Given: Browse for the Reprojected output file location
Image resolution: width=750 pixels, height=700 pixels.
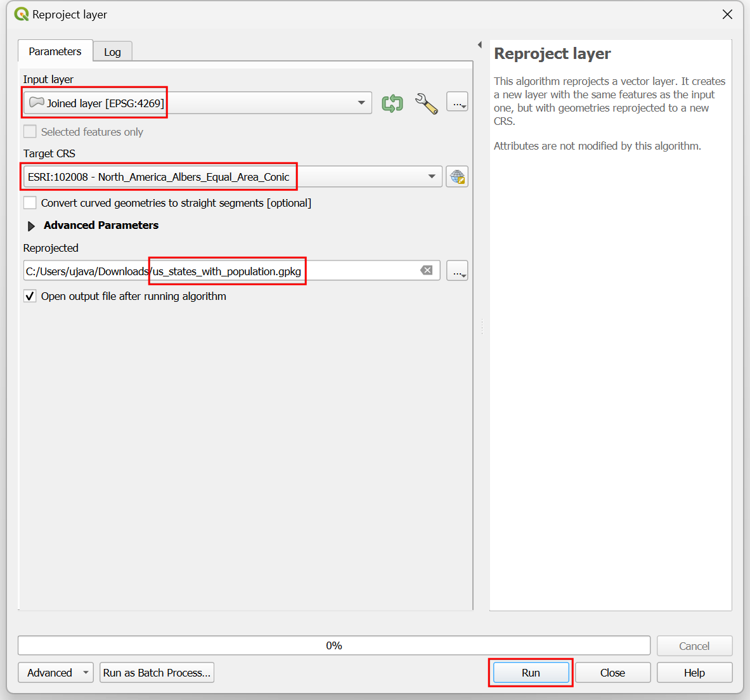Looking at the screenshot, I should click(x=457, y=271).
